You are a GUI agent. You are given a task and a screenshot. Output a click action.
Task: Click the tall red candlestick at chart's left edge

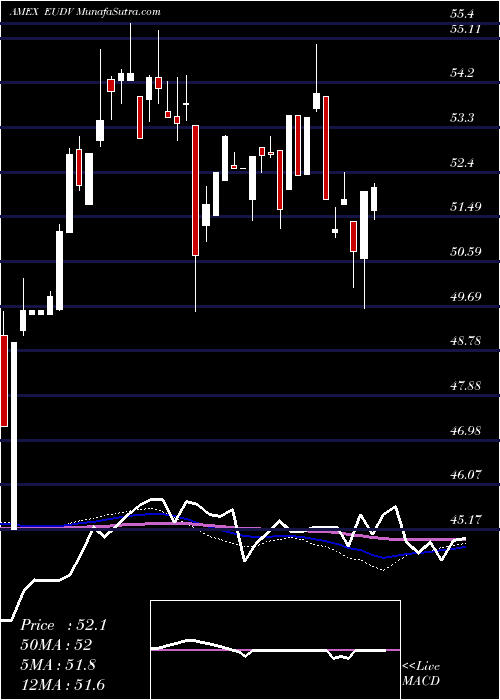point(4,381)
